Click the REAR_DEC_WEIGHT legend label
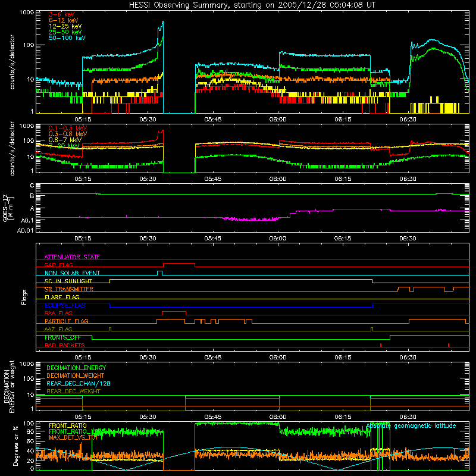Screen dimensions: 476x476 pyautogui.click(x=73, y=392)
